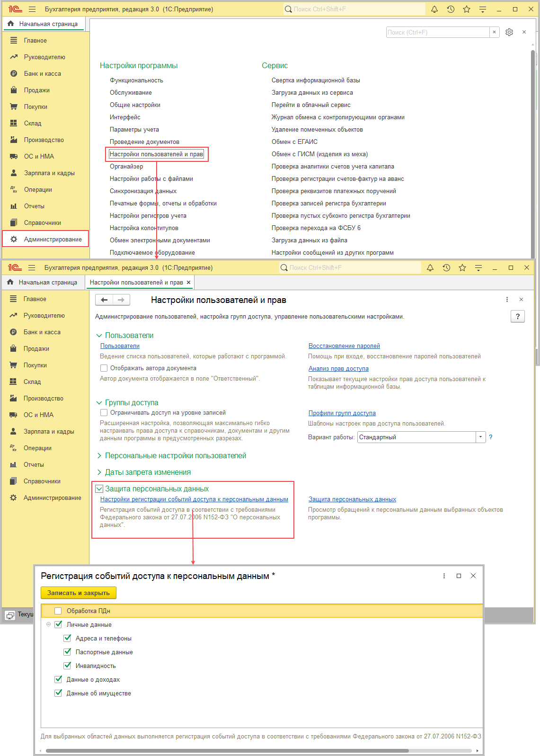Click horizontal scrollbar in registration dialog
Image resolution: width=540 pixels, height=756 pixels.
click(x=227, y=750)
